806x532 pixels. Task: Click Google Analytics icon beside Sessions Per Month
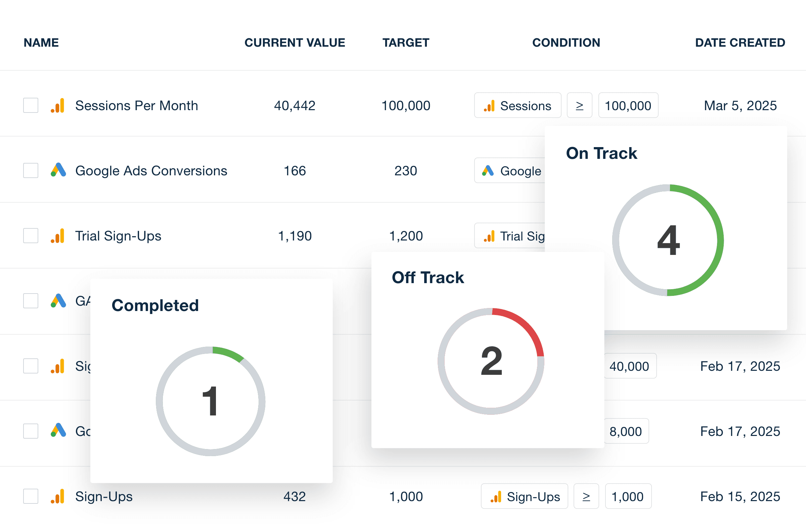click(58, 105)
